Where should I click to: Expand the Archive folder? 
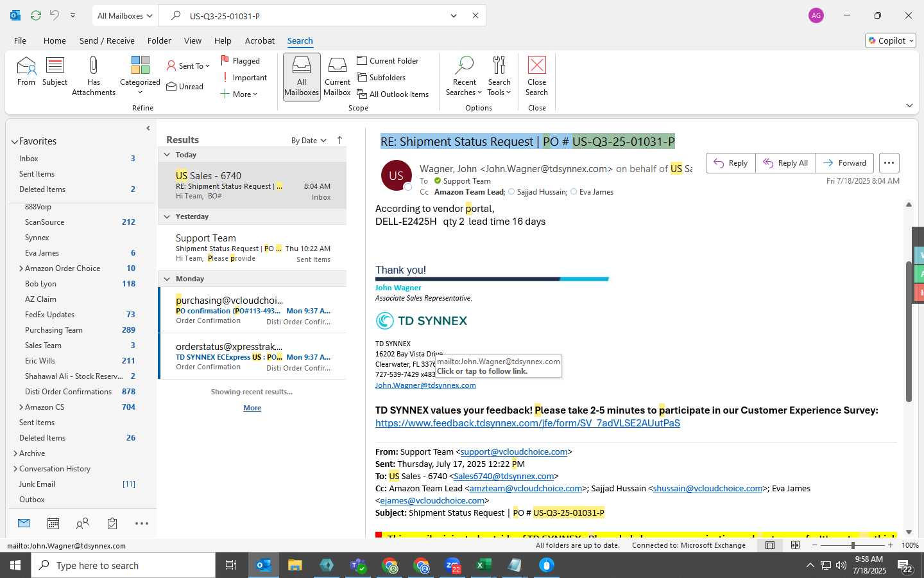click(x=15, y=453)
